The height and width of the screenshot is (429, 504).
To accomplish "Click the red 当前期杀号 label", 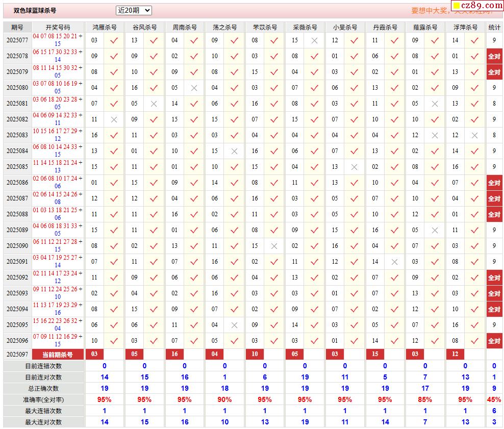I will pos(58,355).
